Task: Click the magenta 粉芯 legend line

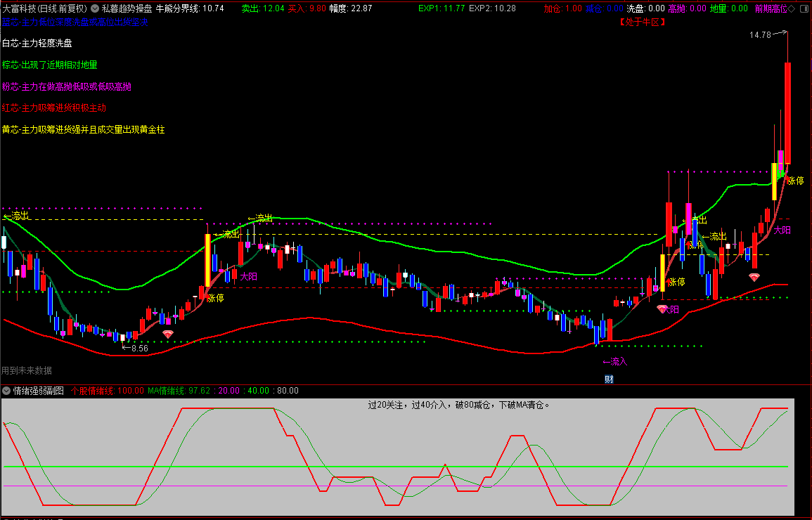Action: point(67,86)
